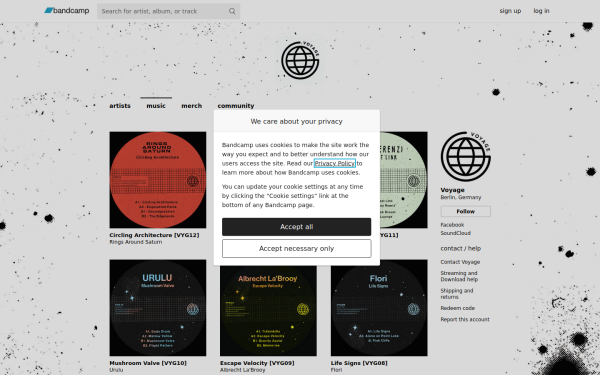Viewport: 600px width, 375px height.
Task: Click Escape Velocity [VYG09] title
Action: pos(257,363)
